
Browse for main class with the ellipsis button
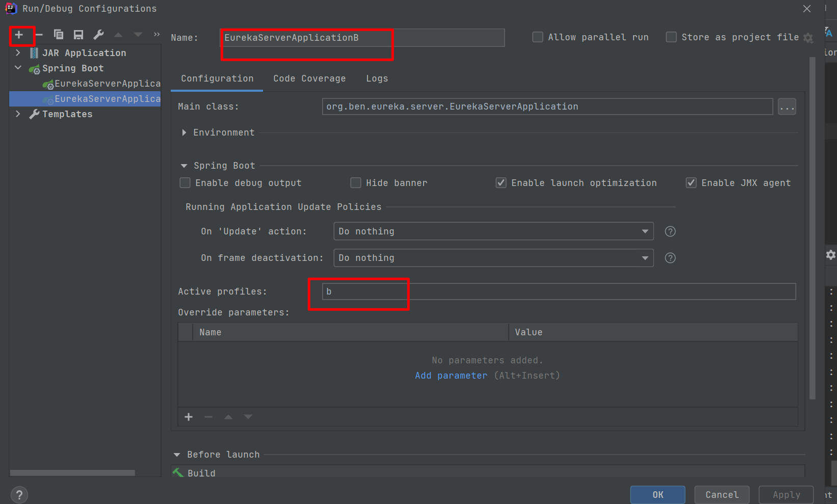pyautogui.click(x=787, y=107)
